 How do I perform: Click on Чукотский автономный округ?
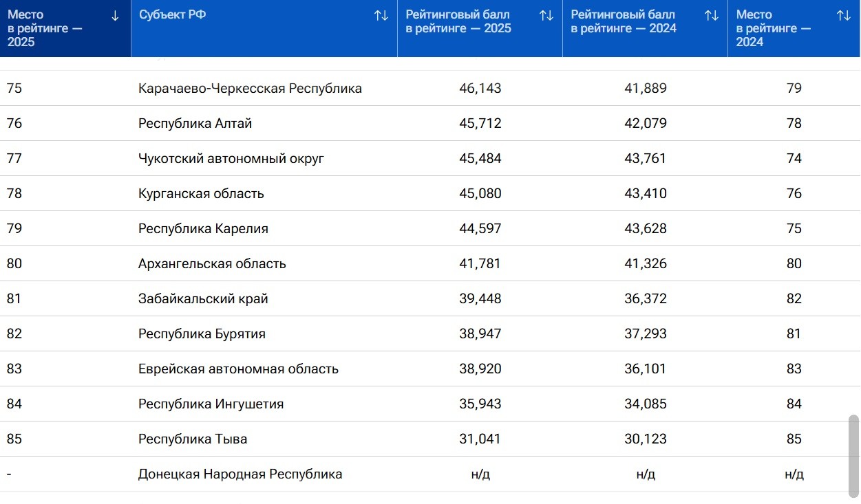tap(231, 159)
